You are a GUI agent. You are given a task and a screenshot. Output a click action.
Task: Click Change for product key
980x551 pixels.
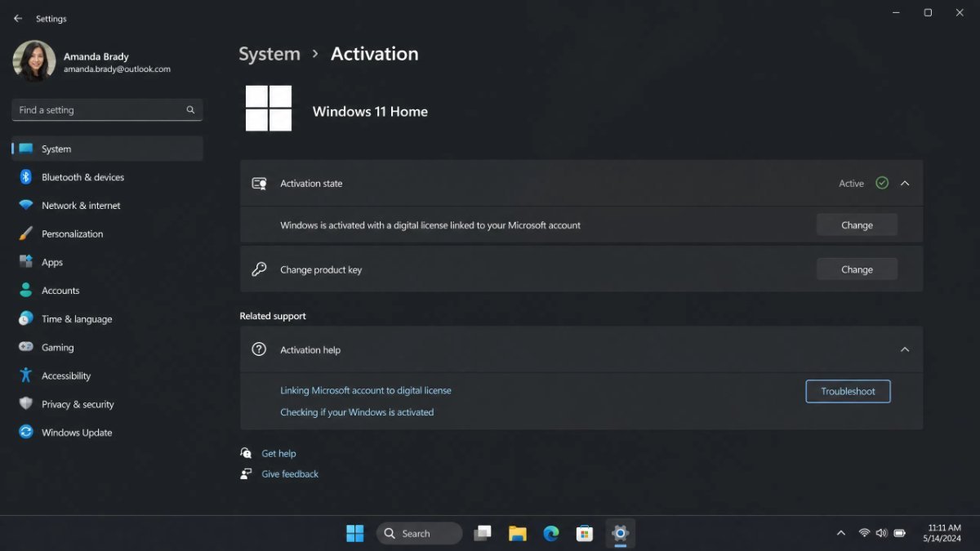click(857, 269)
